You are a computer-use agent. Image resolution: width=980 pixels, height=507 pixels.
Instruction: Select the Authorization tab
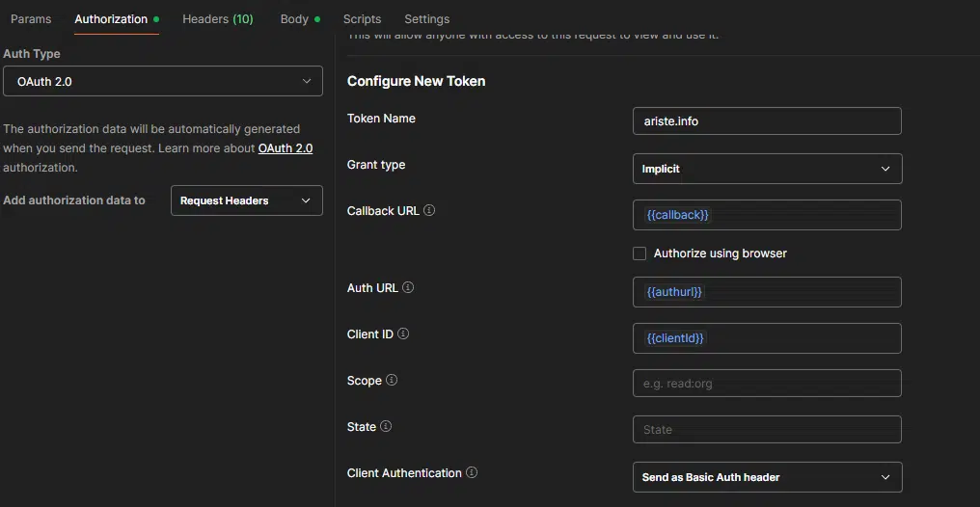coord(117,18)
